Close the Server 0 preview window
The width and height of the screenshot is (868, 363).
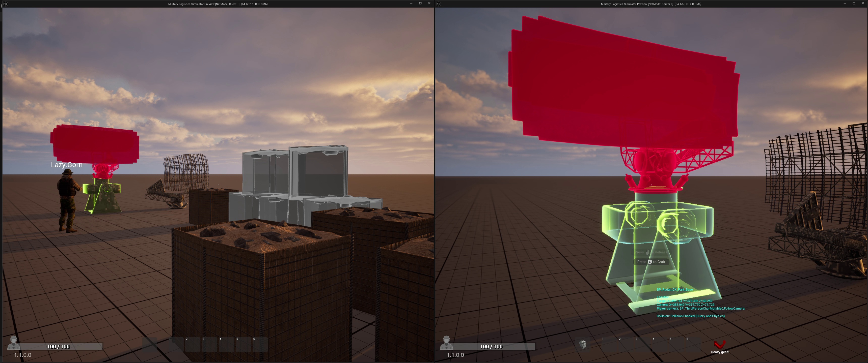click(863, 3)
